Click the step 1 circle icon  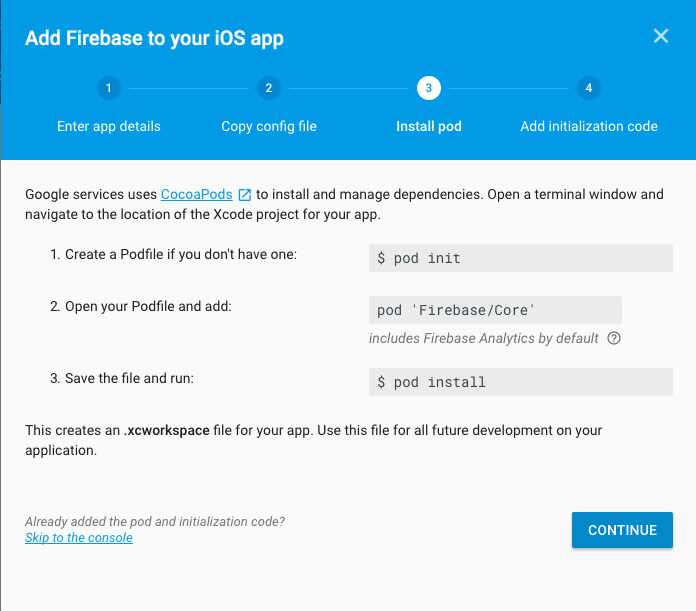[x=108, y=88]
